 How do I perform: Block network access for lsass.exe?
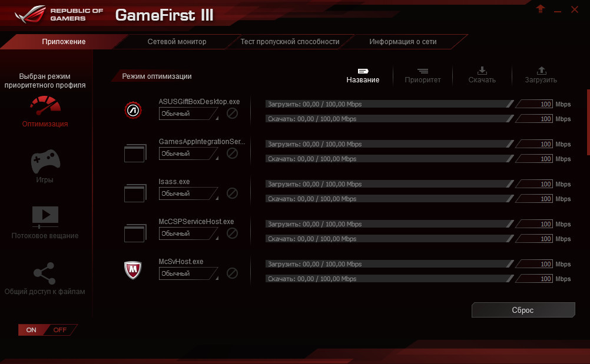[x=232, y=193]
